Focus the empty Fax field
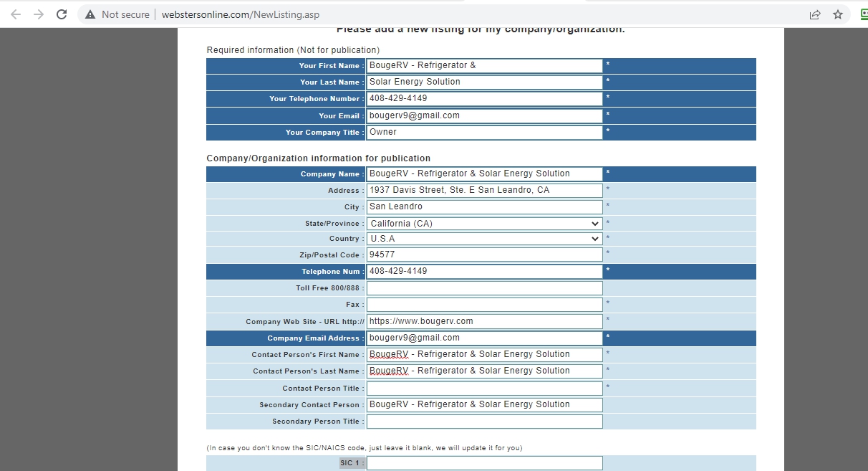 pos(484,305)
